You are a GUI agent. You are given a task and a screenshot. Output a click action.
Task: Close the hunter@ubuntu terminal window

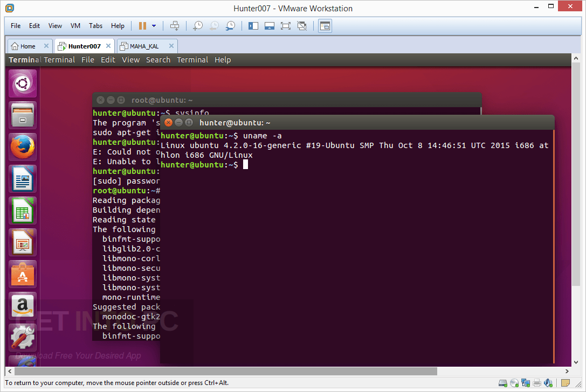169,122
